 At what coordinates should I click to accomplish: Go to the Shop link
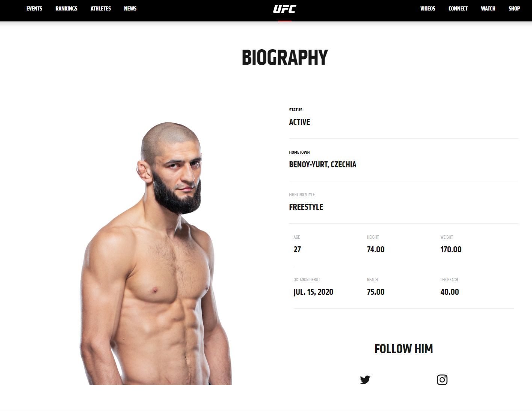[514, 8]
